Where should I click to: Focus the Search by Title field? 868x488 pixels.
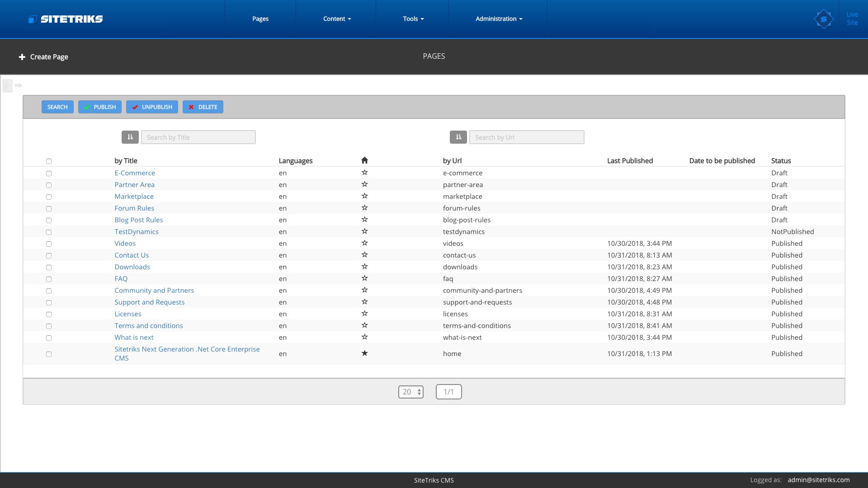[x=198, y=137]
